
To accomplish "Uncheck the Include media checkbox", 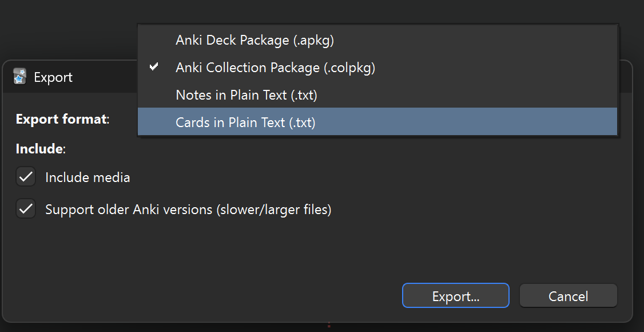I will [26, 177].
